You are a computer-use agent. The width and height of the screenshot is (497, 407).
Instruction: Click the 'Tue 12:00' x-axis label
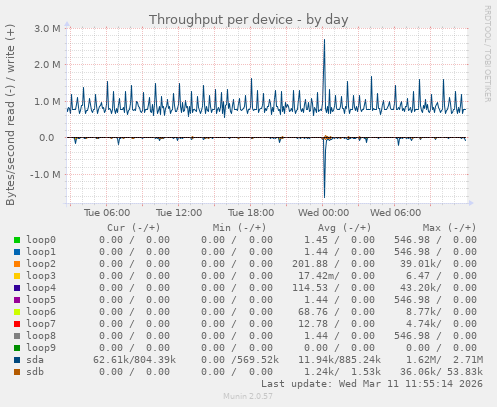coord(179,213)
